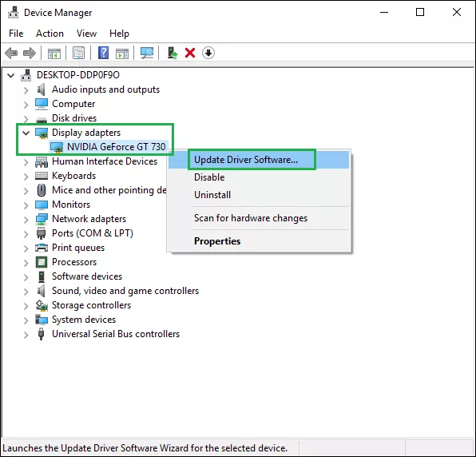The image size is (476, 457).
Task: Toggle the console tree pane icon
Action: pyautogui.click(x=54, y=54)
